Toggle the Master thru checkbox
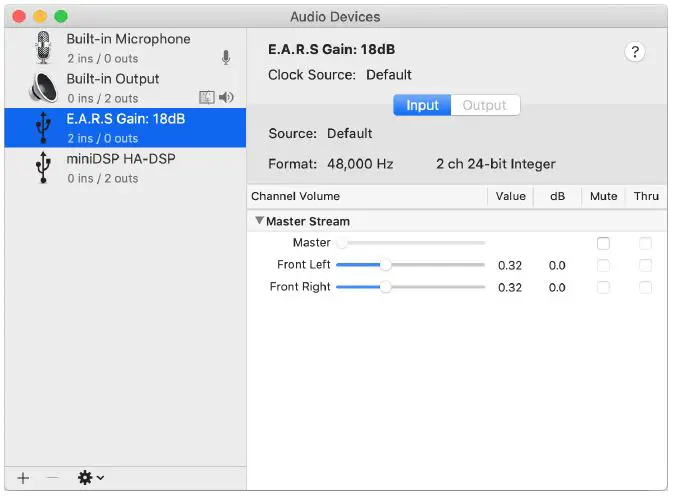This screenshot has width=674, height=501. pyautogui.click(x=645, y=243)
